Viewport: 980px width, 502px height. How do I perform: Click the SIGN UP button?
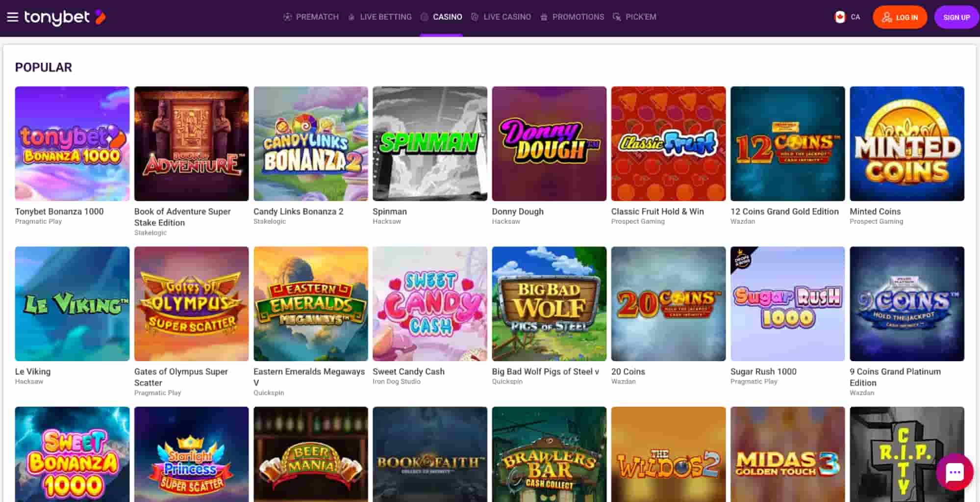pos(956,17)
